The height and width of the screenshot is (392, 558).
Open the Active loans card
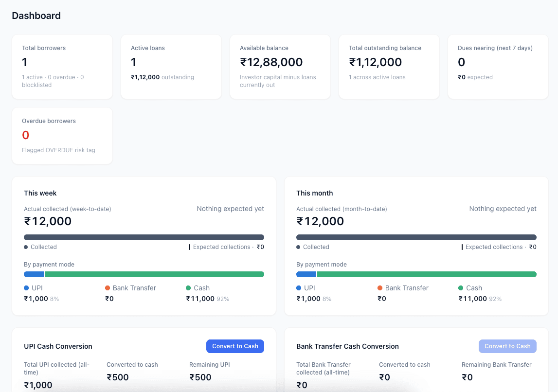point(171,67)
